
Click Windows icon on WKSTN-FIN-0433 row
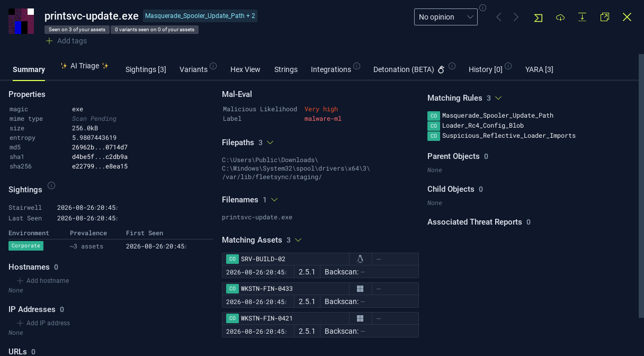360,289
